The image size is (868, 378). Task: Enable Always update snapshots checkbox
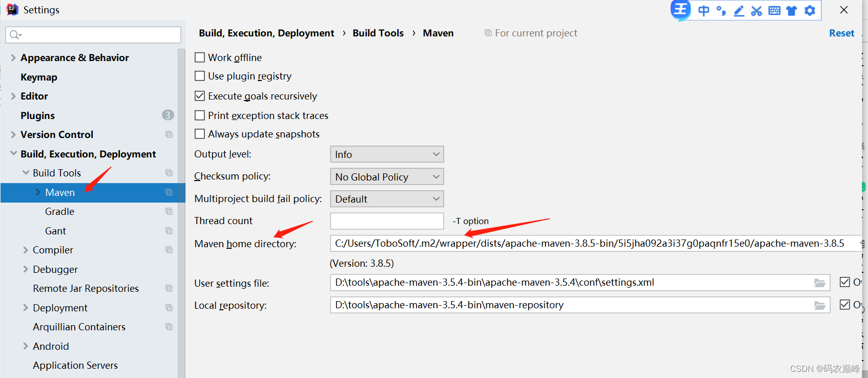[200, 134]
